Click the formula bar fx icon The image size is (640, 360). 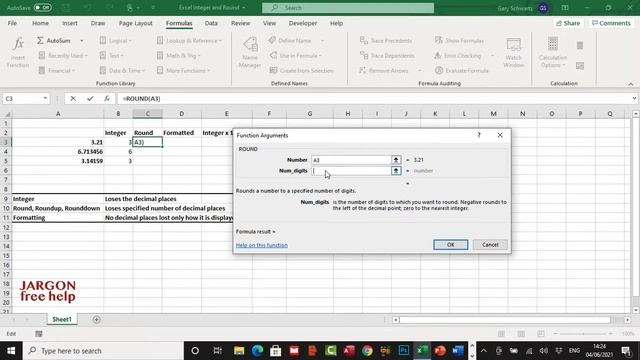[x=107, y=98]
